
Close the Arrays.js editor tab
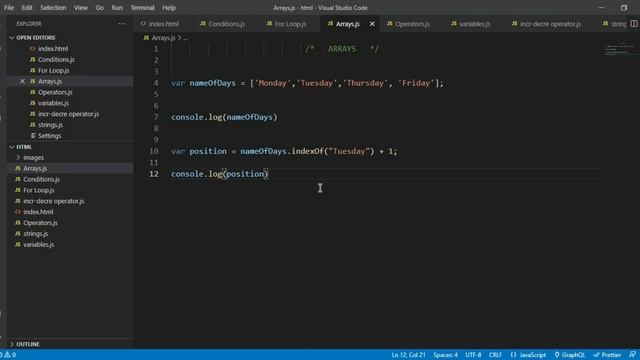point(372,24)
